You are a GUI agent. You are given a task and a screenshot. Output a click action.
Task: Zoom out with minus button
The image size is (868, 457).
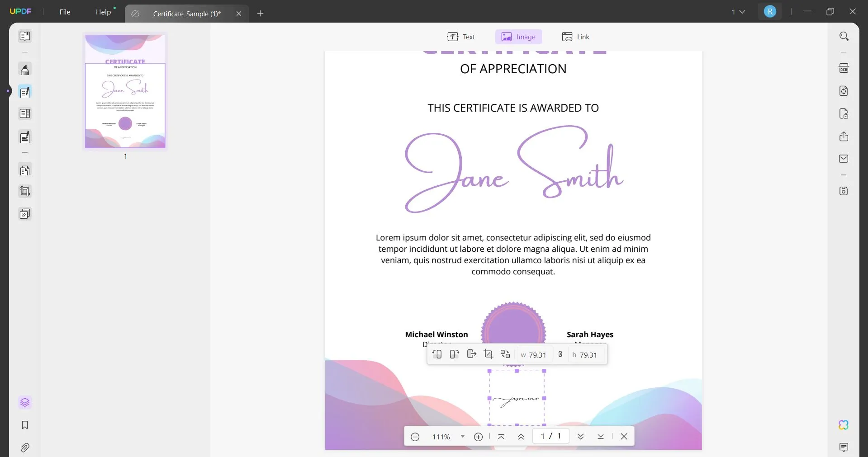pos(415,437)
